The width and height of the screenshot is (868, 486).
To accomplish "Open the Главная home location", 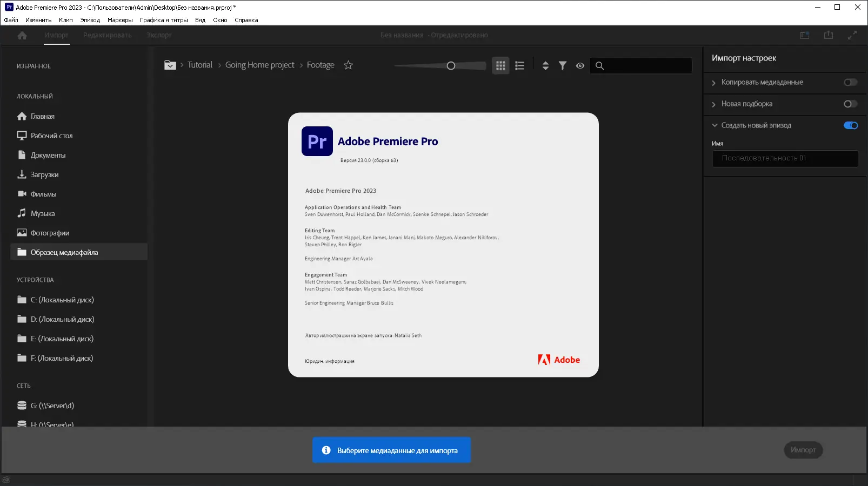I will click(x=79, y=116).
